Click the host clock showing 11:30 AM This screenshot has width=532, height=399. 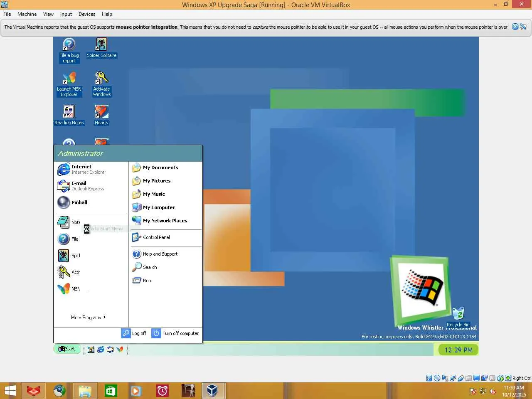[514, 391]
